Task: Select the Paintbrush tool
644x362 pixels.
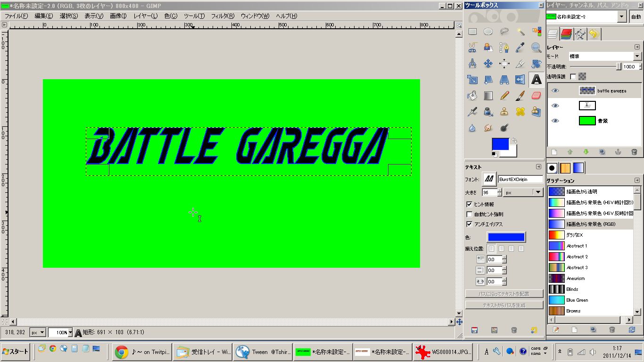Action: tap(520, 96)
